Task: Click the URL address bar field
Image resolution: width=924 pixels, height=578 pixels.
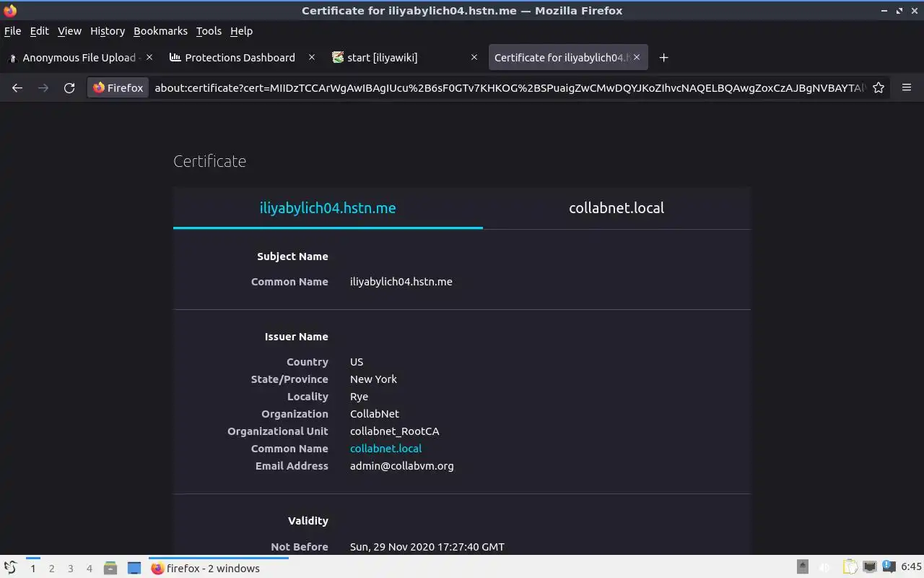Action: [509, 88]
